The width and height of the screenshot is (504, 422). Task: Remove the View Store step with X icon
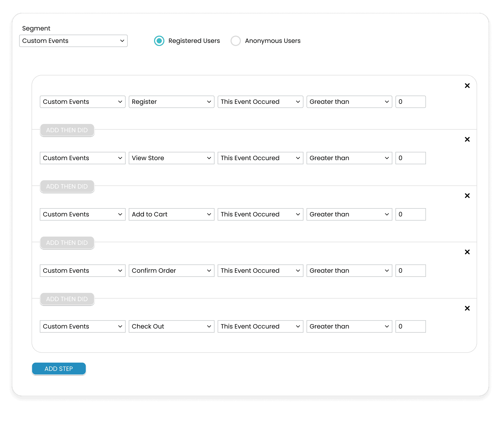467,139
